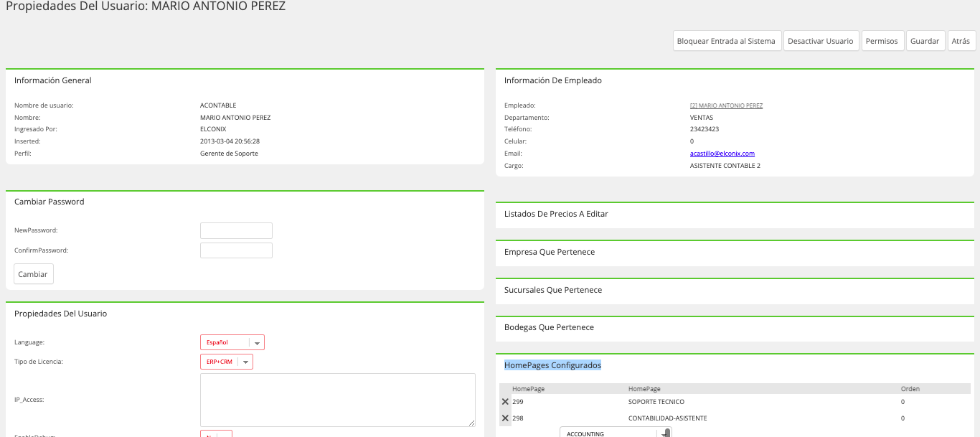Click the profile value Gerente de Soporte
The height and width of the screenshot is (437, 980).
coord(229,154)
